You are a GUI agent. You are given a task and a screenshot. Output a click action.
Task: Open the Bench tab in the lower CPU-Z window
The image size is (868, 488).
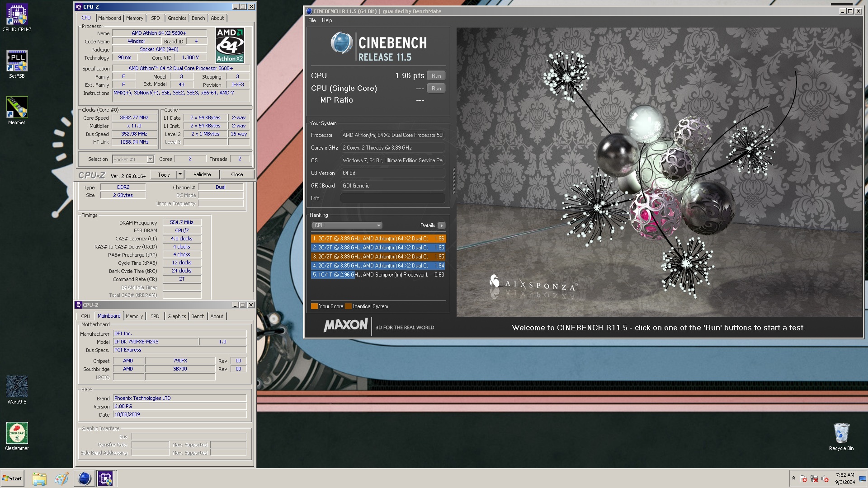tap(198, 316)
